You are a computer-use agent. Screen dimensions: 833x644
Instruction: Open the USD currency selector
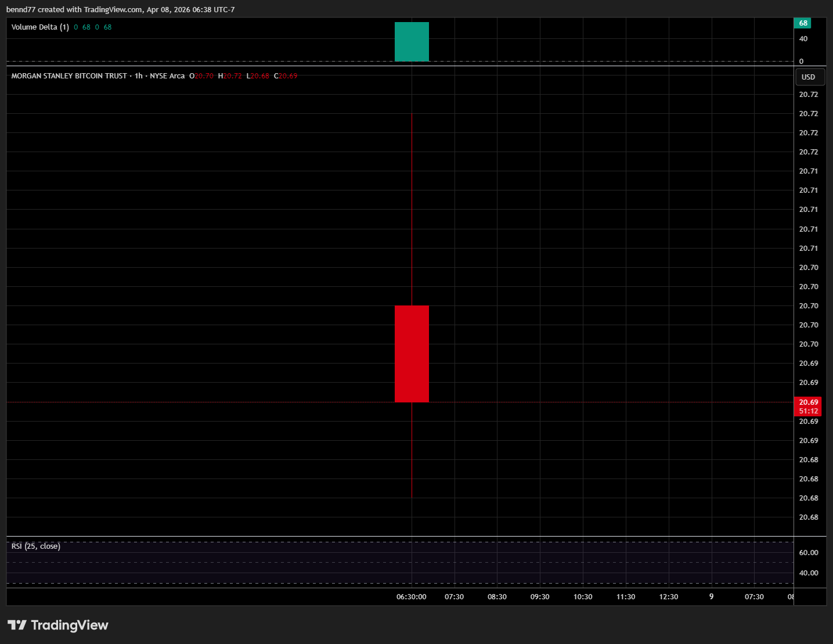(809, 77)
